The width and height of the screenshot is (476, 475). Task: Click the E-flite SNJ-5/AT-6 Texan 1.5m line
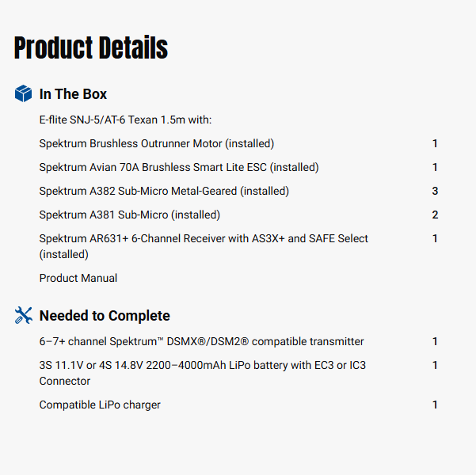(x=125, y=120)
